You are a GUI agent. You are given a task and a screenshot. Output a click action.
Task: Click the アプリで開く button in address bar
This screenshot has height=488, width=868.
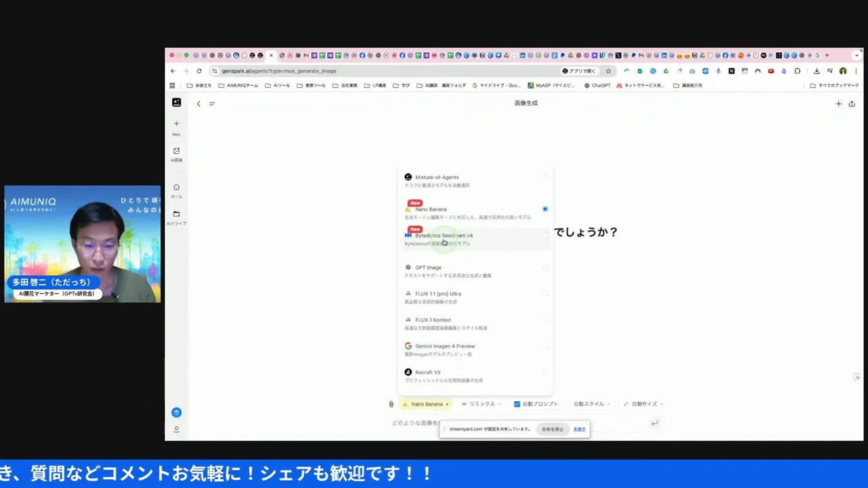(579, 70)
